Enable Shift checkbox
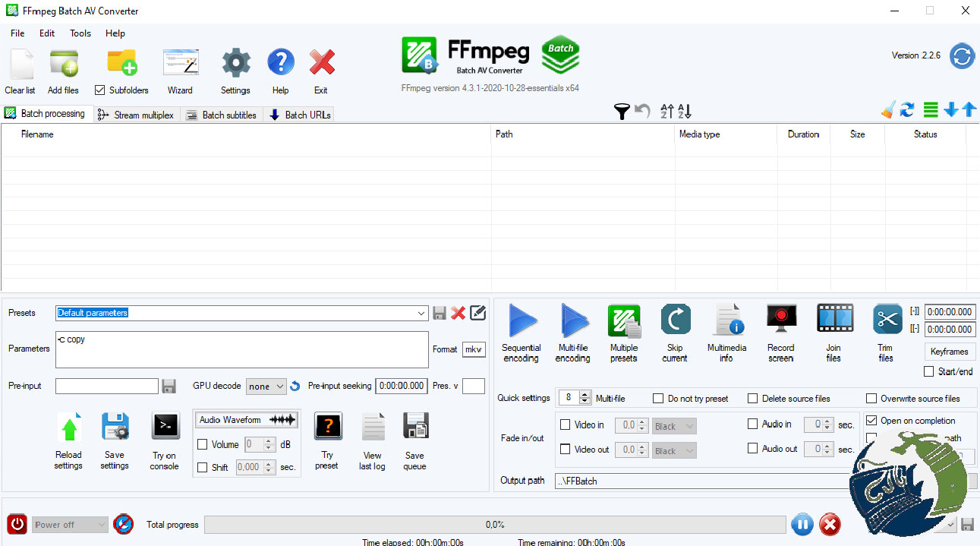 pos(203,467)
